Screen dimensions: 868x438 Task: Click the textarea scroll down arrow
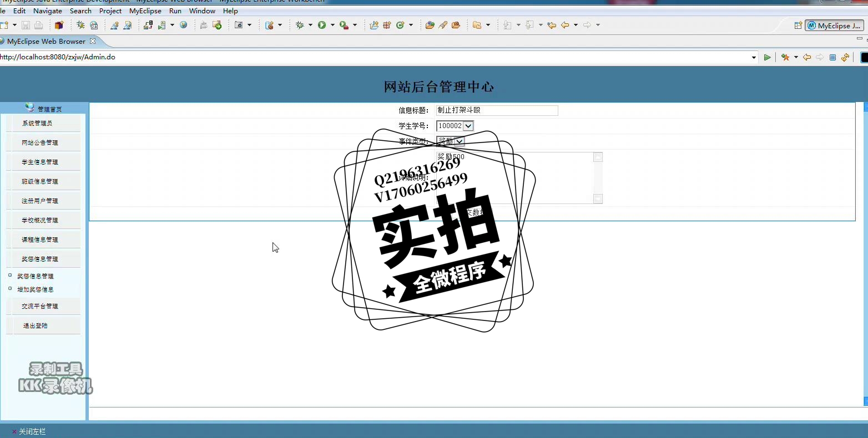[598, 198]
